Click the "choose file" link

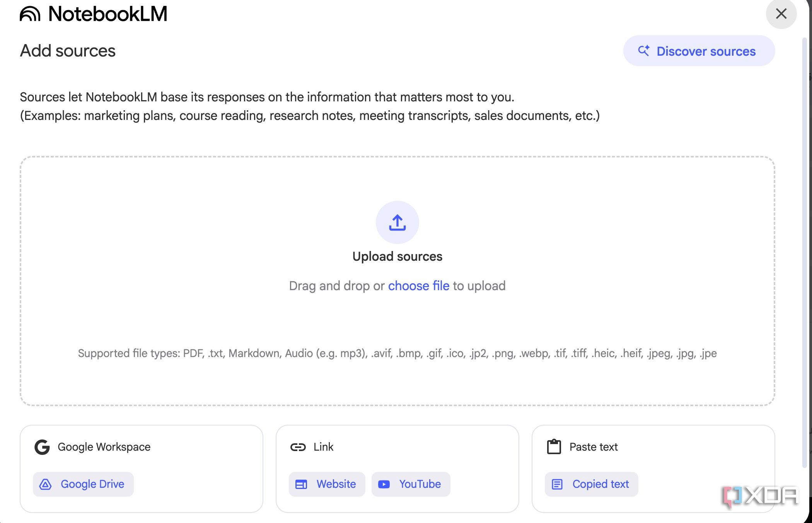point(418,286)
